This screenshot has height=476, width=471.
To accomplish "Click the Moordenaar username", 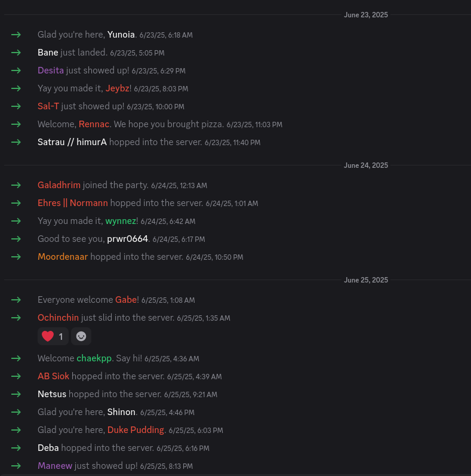I will point(63,257).
